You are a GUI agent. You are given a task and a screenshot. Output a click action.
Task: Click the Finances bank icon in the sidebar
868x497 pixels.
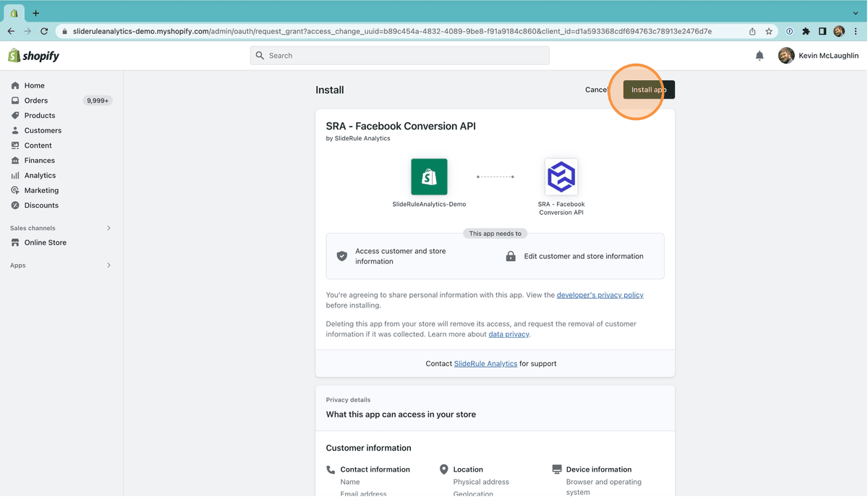point(15,161)
